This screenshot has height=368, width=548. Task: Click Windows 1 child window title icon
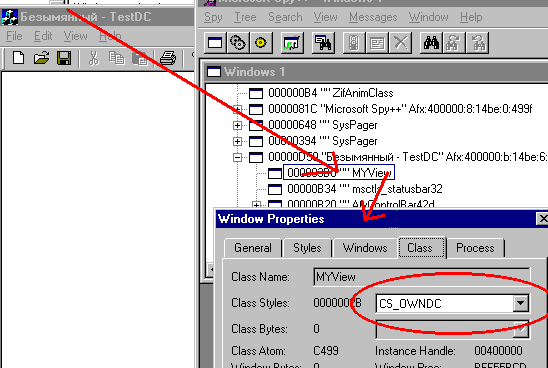point(214,72)
